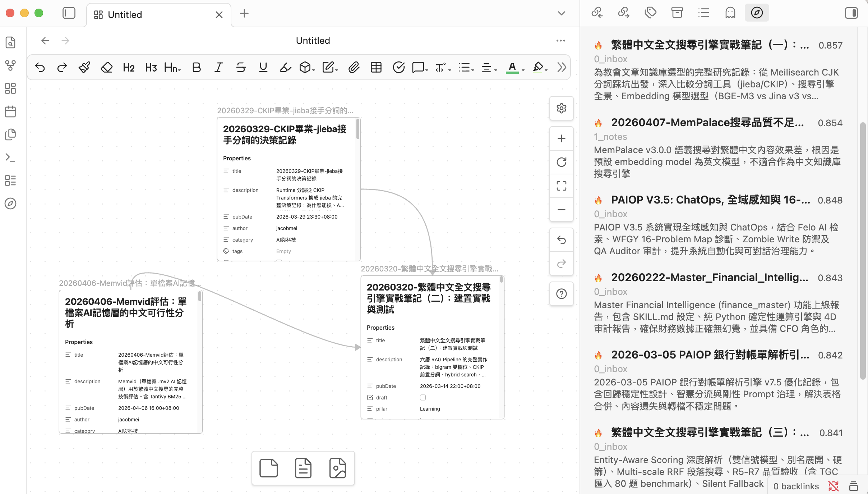The image size is (868, 494).
Task: Open the backlinks tab in right sidebar
Action: 597,13
